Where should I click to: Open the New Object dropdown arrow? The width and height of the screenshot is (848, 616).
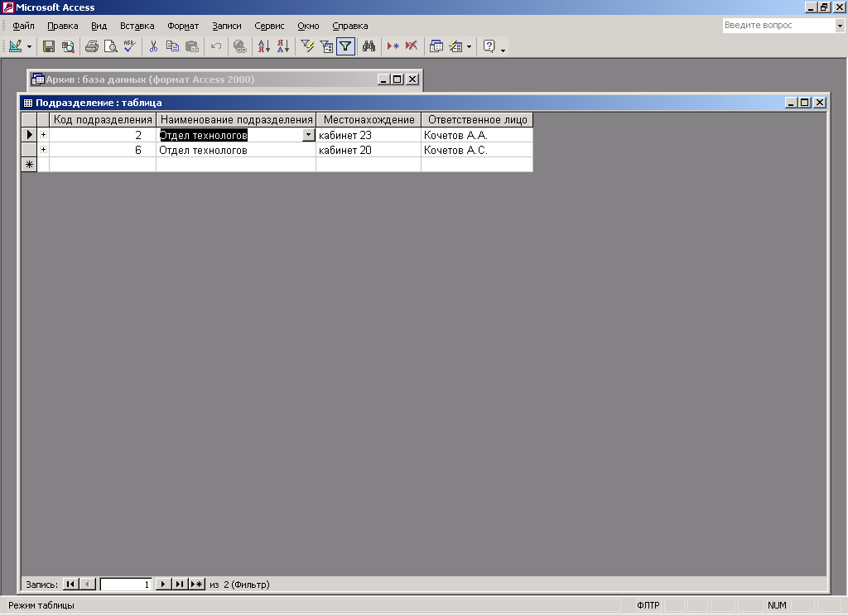coord(469,46)
